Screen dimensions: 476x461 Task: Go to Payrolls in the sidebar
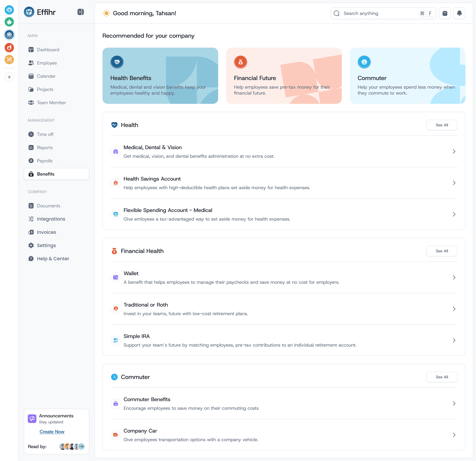(x=56, y=161)
